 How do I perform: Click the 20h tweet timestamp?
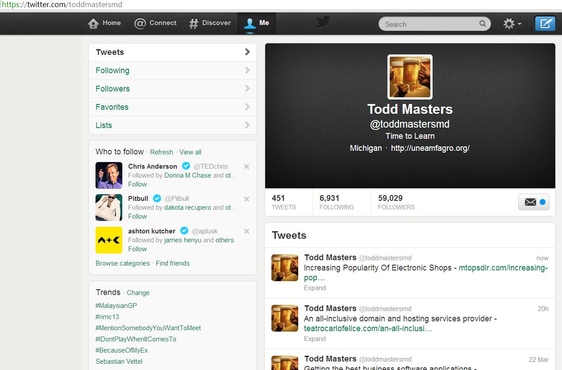pyautogui.click(x=543, y=309)
